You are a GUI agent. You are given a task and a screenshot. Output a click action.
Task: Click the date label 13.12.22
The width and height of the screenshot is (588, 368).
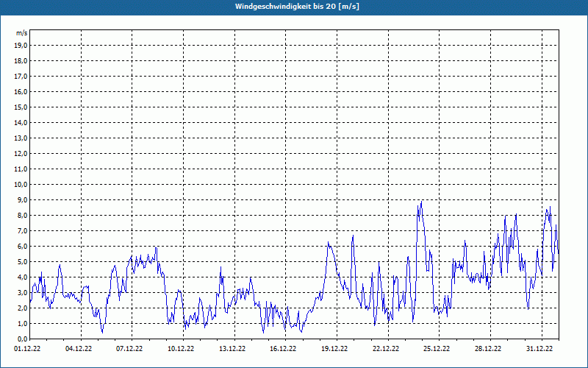(x=232, y=349)
